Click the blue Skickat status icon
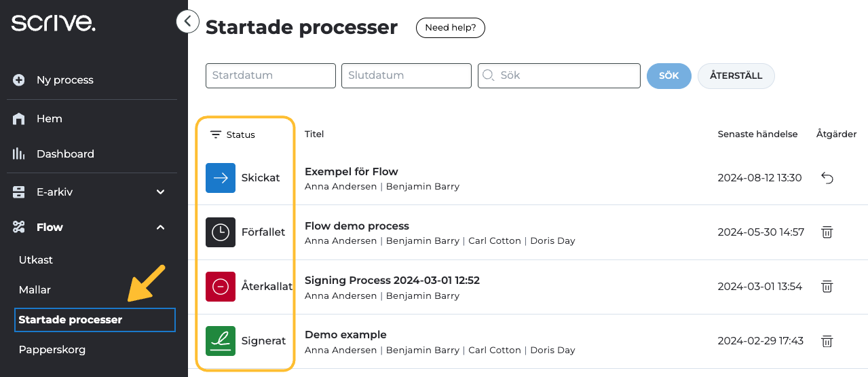 tap(221, 178)
